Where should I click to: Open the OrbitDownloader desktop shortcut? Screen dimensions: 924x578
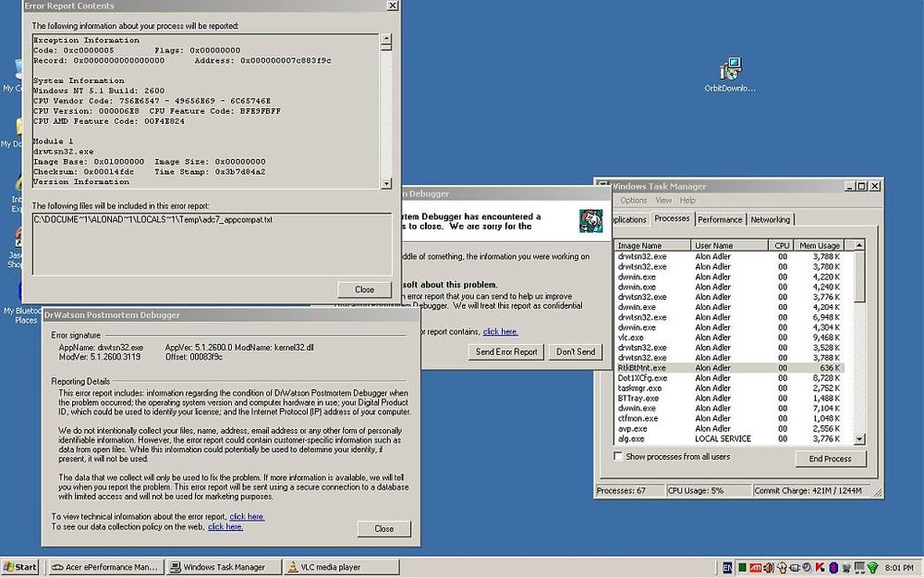[730, 75]
